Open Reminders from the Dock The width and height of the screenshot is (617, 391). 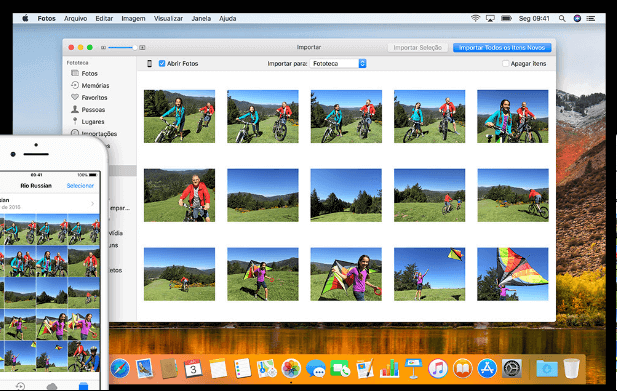(x=242, y=369)
